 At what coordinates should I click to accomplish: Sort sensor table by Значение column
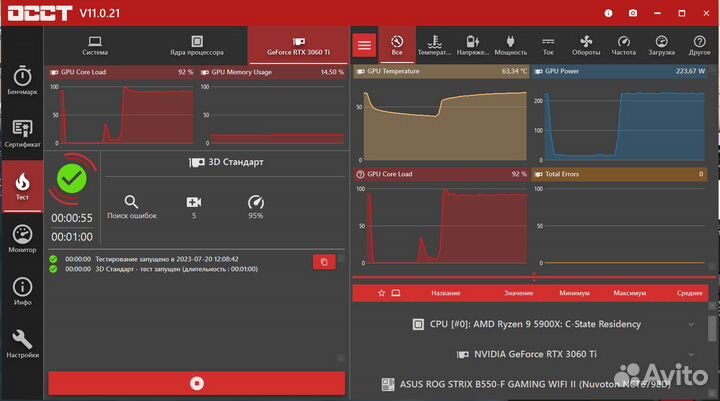coord(518,293)
